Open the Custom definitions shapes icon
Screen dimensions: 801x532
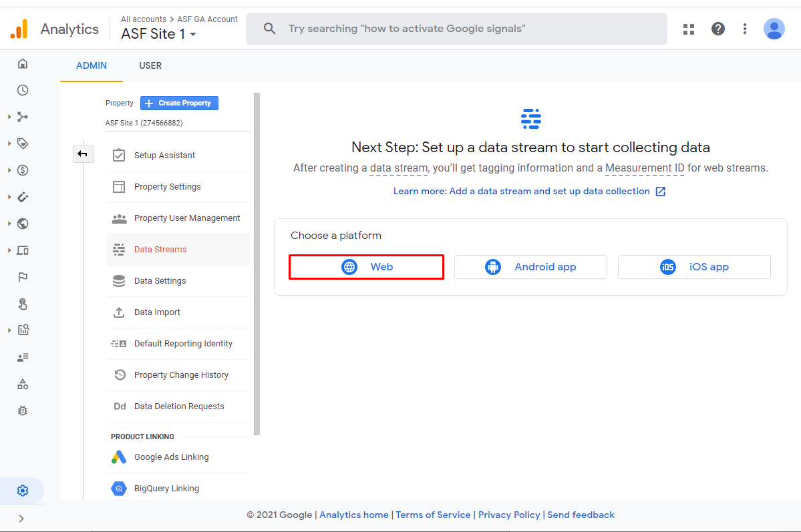pos(23,384)
